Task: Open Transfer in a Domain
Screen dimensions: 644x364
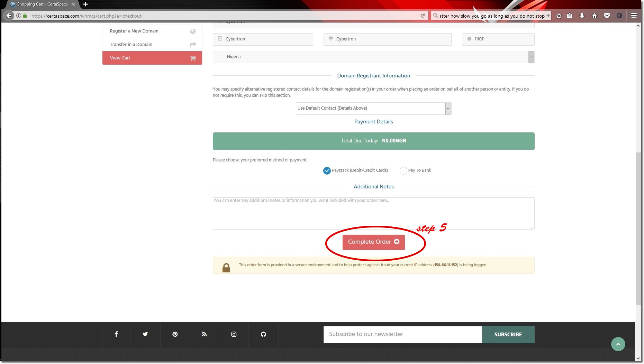Action: tap(152, 45)
